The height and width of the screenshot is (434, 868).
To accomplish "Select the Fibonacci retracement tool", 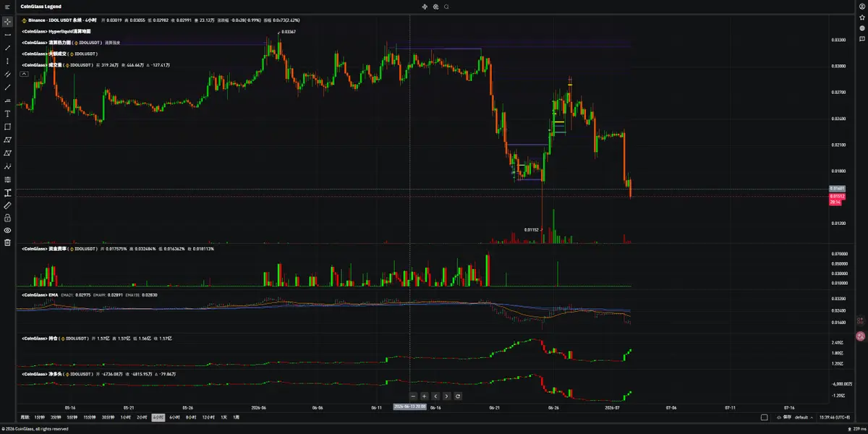I will pyautogui.click(x=7, y=179).
